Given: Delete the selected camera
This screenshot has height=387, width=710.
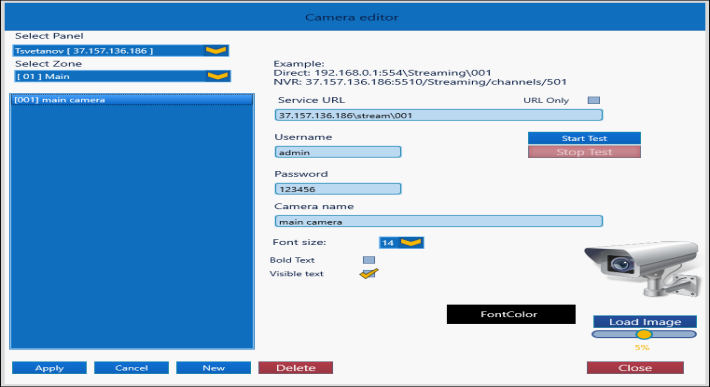Looking at the screenshot, I should click(296, 368).
